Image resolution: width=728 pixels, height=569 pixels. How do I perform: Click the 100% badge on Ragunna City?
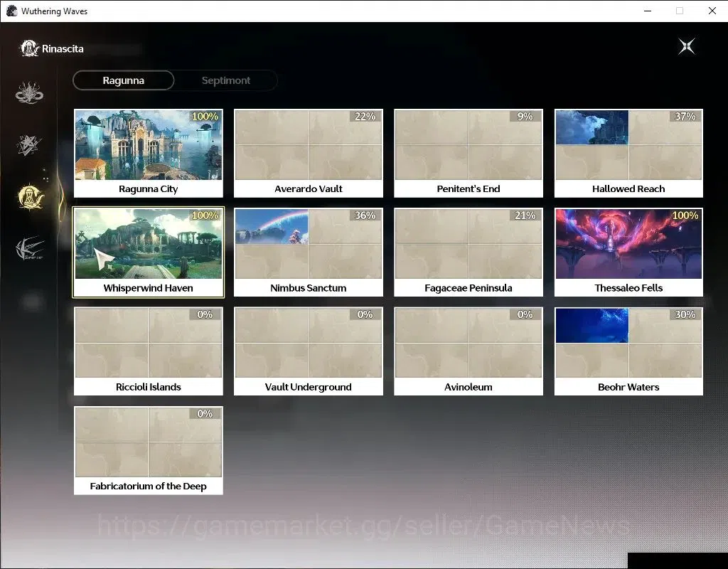[x=205, y=116]
